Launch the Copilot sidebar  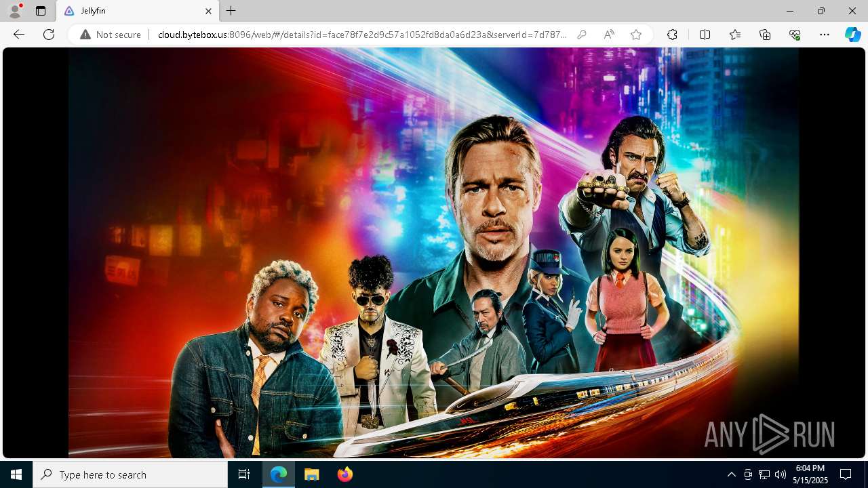852,35
